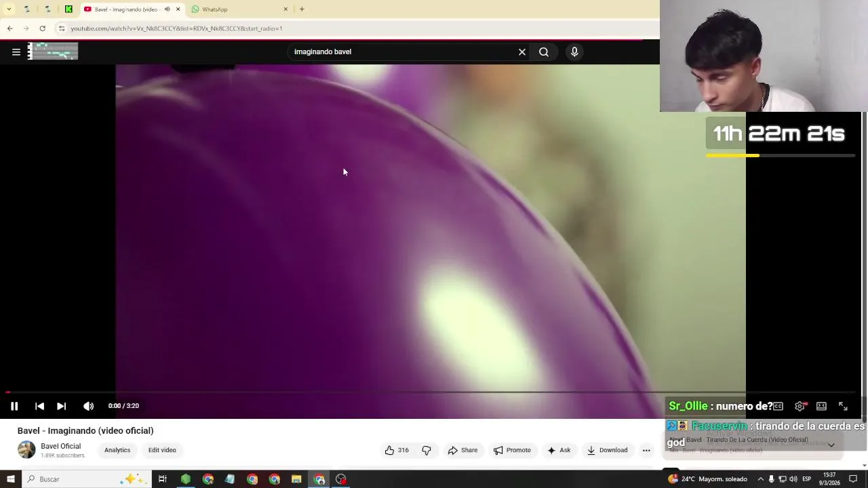The image size is (868, 488).
Task: Skip to the next video in player
Action: (61, 406)
